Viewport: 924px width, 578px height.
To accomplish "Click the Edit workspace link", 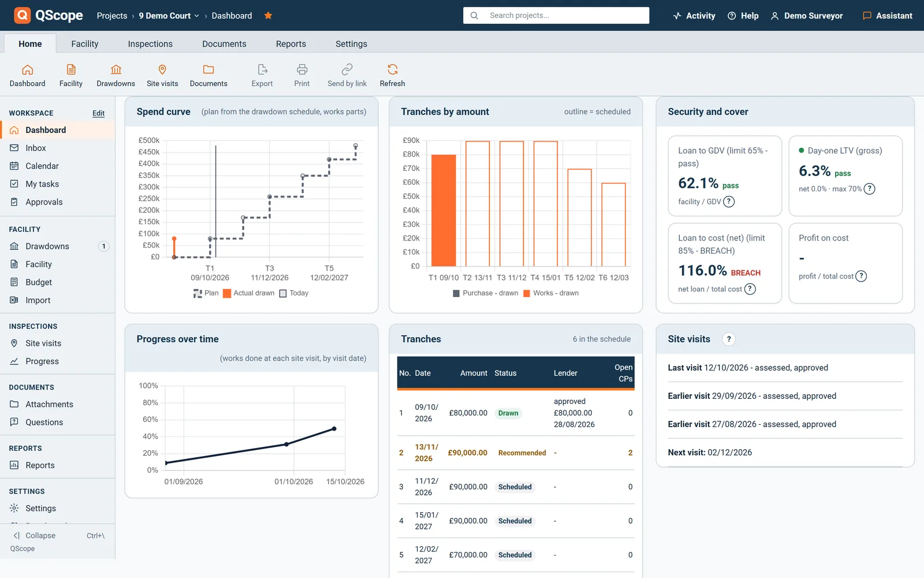I will (99, 113).
